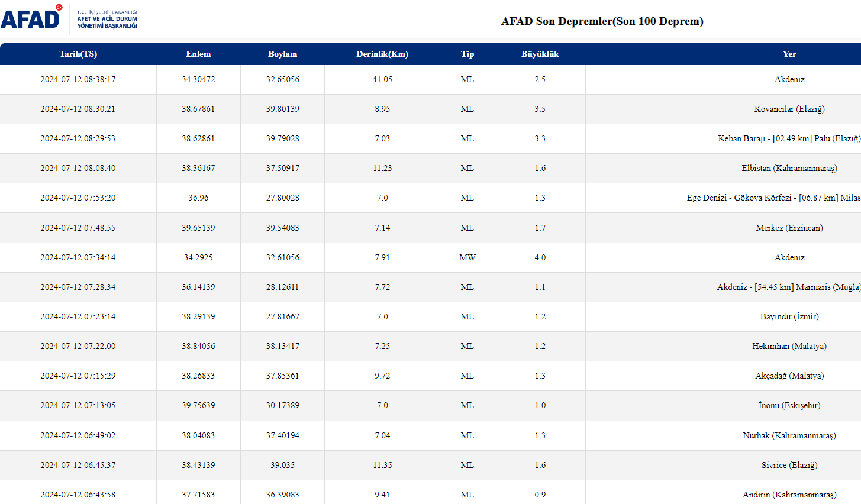This screenshot has width=861, height=504.
Task: Click longitude value 32.65056
Action: click(282, 79)
